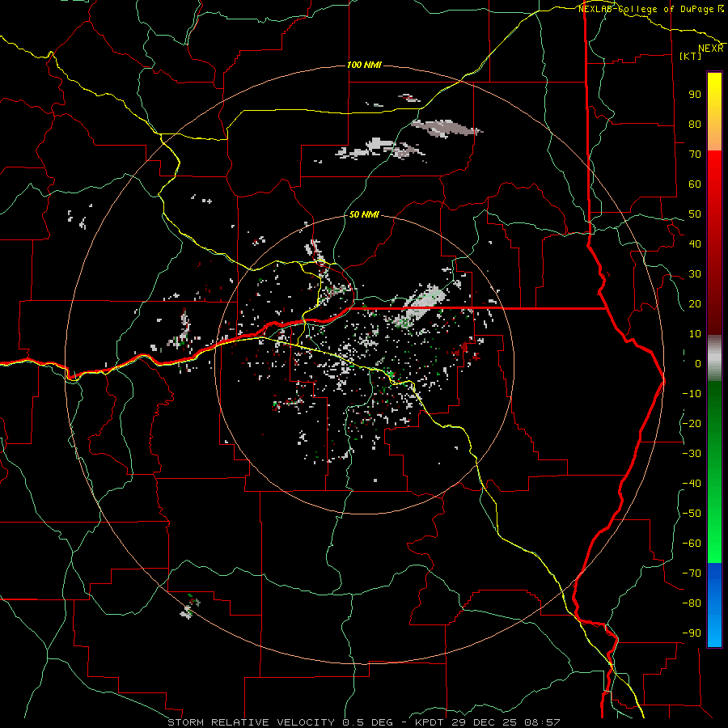728x728 pixels.
Task: Click the STORM RELATIVE VELOCITY product title
Action: coord(252,722)
